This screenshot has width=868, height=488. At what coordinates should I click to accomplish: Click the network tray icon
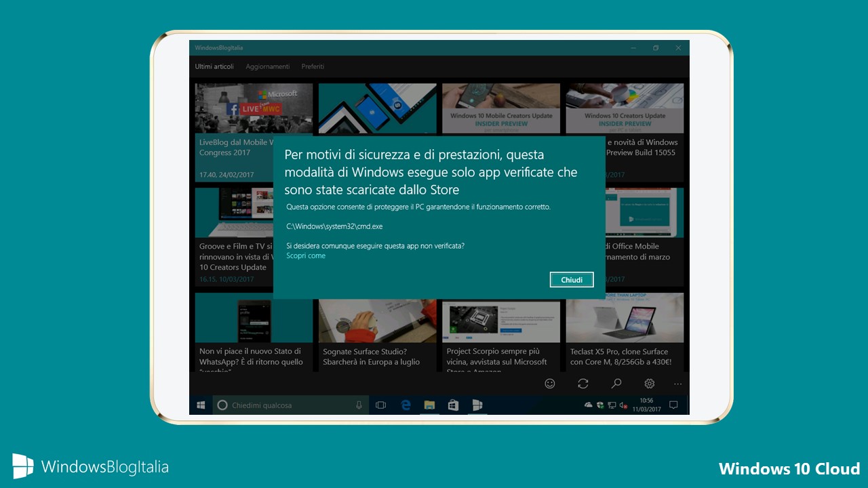pyautogui.click(x=612, y=405)
